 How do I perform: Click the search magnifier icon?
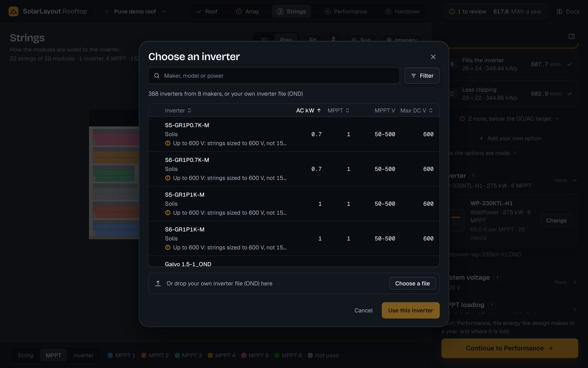157,76
